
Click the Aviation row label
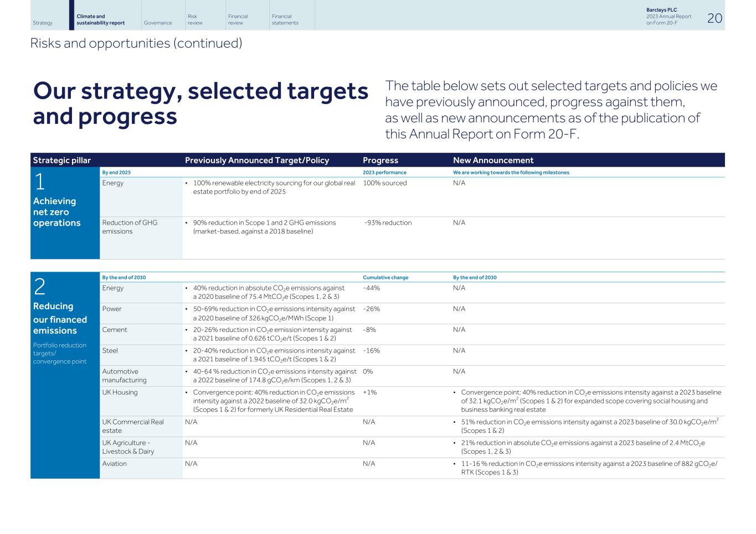tap(115, 463)
